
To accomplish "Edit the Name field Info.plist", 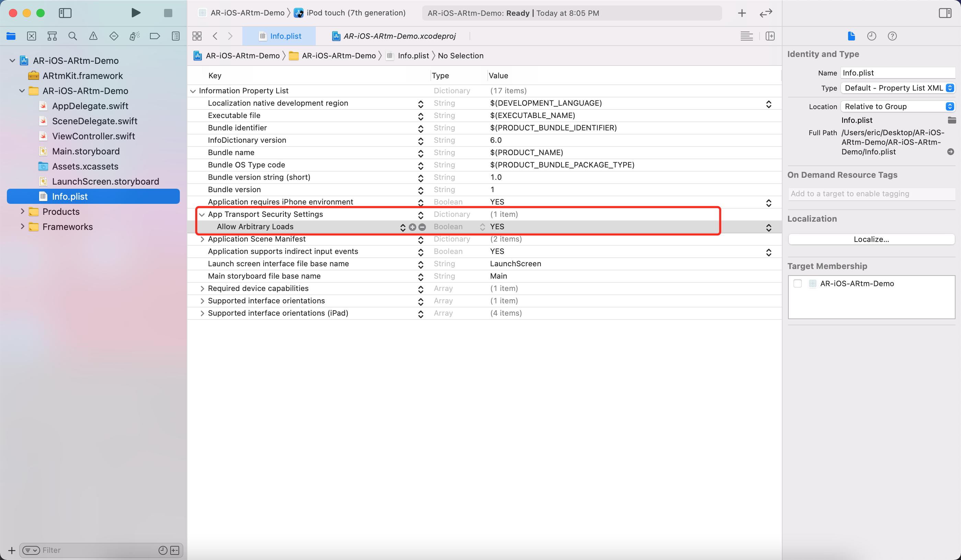I will coord(898,73).
